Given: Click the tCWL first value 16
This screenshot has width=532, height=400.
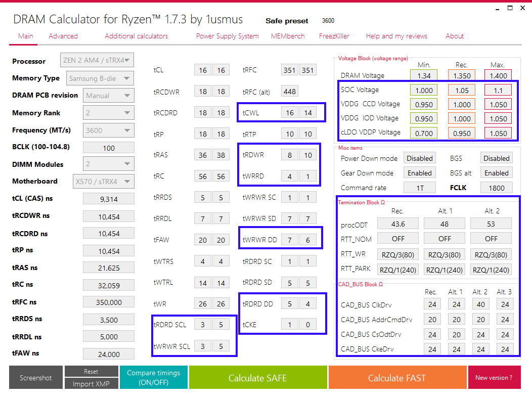Looking at the screenshot, I should pyautogui.click(x=290, y=113).
